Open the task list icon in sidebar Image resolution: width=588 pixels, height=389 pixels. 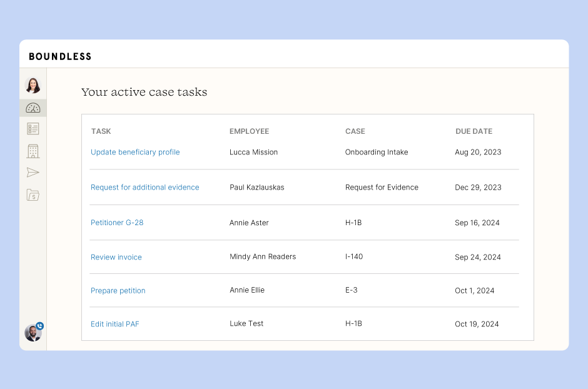click(x=33, y=129)
